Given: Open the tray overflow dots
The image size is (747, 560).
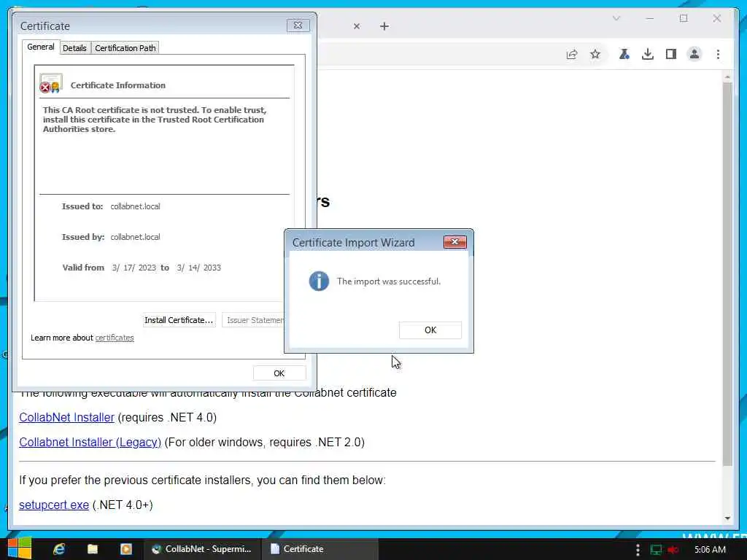Looking at the screenshot, I should pyautogui.click(x=638, y=550).
